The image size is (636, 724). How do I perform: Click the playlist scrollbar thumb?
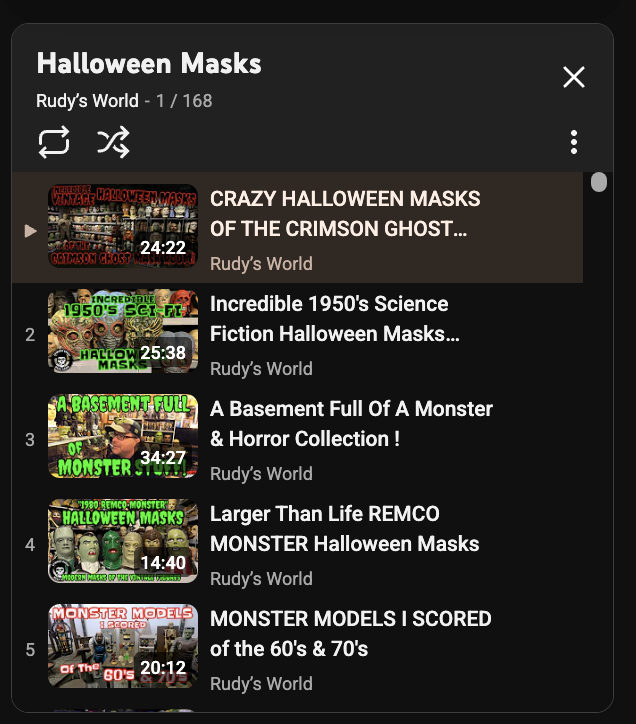(x=599, y=182)
